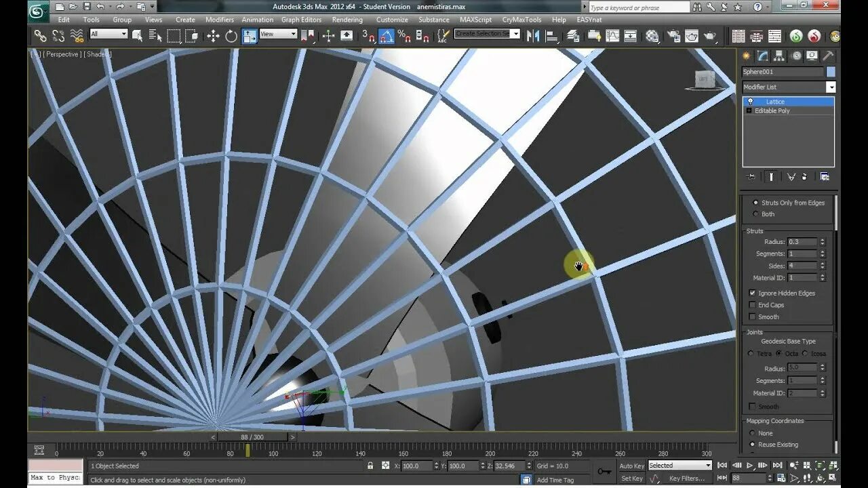
Task: Activate Bind to Space Warp tool
Action: tap(77, 36)
